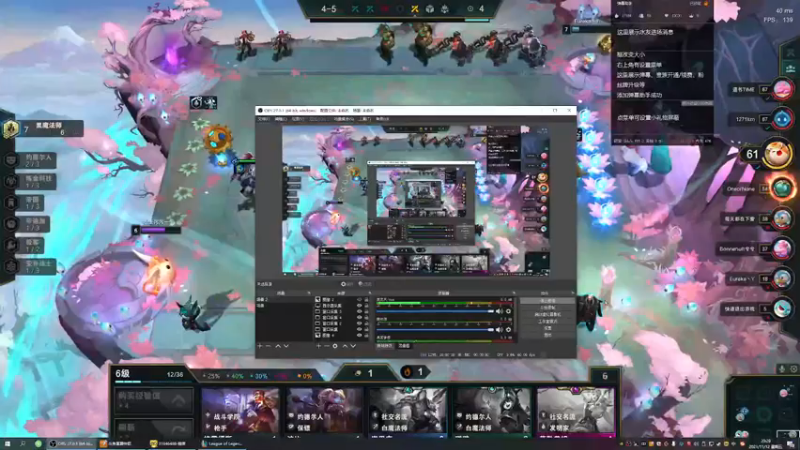
Task: Toggle visibility eye of the fifth source in OBS
Action: [360, 323]
